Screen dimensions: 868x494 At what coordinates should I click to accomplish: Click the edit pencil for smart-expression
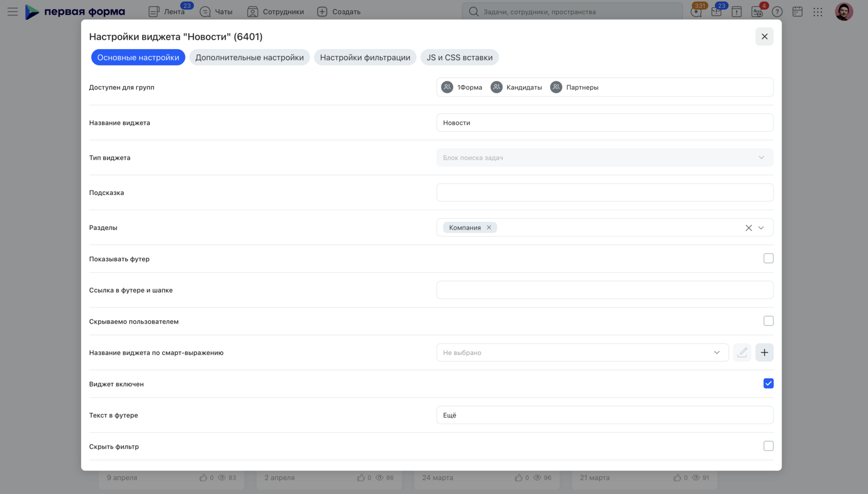point(742,353)
